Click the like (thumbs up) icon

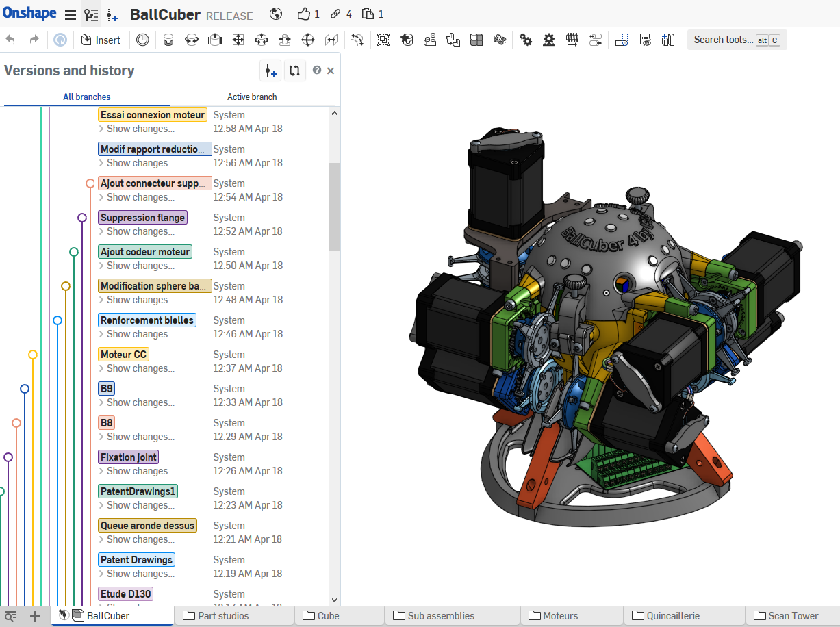304,14
